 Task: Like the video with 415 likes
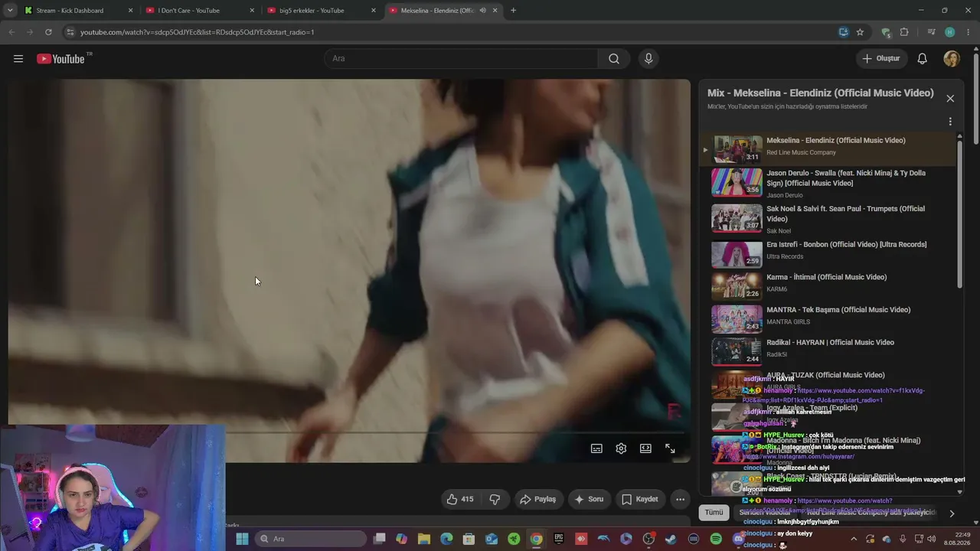coord(460,499)
